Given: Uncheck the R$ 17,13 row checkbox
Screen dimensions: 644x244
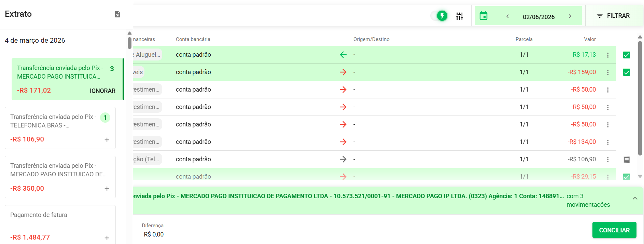Looking at the screenshot, I should pos(627,55).
